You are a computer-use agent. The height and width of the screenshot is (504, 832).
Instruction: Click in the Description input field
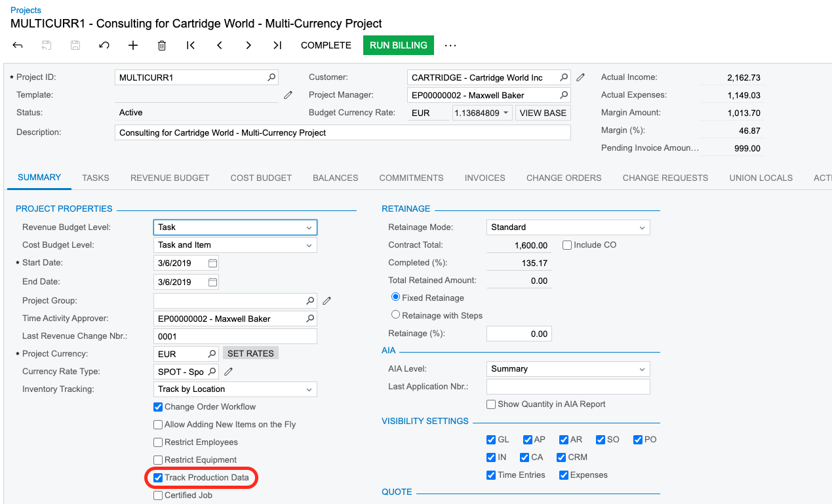tap(342, 132)
